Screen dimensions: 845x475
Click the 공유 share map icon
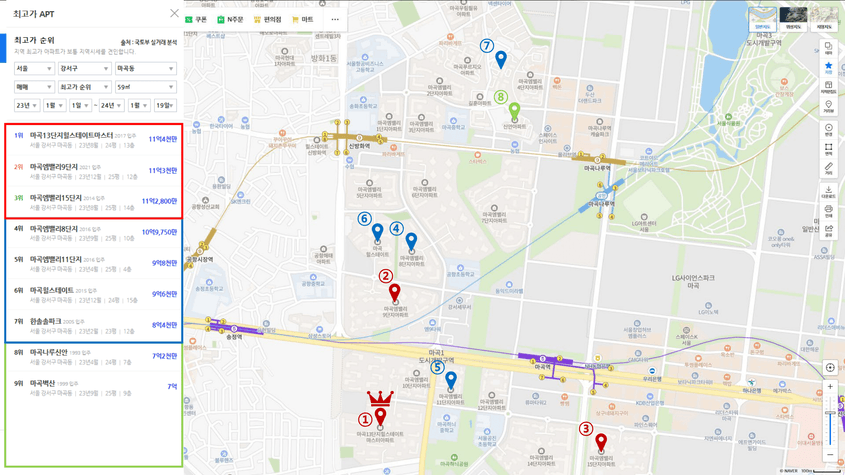[828, 230]
